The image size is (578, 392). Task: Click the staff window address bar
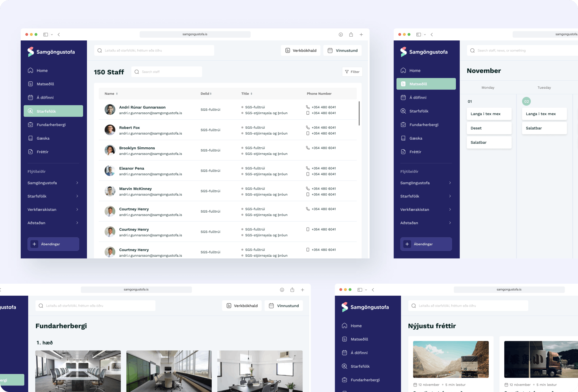click(x=195, y=34)
